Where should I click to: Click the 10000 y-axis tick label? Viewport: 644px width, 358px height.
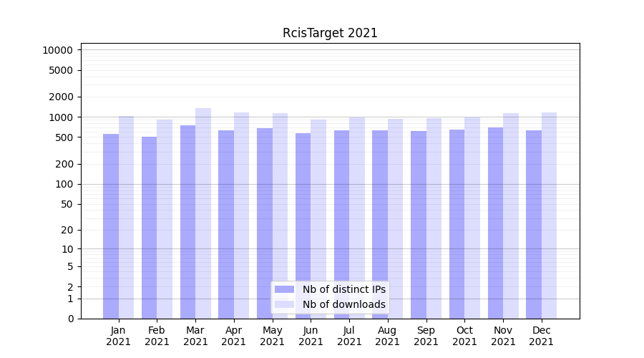[x=57, y=50]
